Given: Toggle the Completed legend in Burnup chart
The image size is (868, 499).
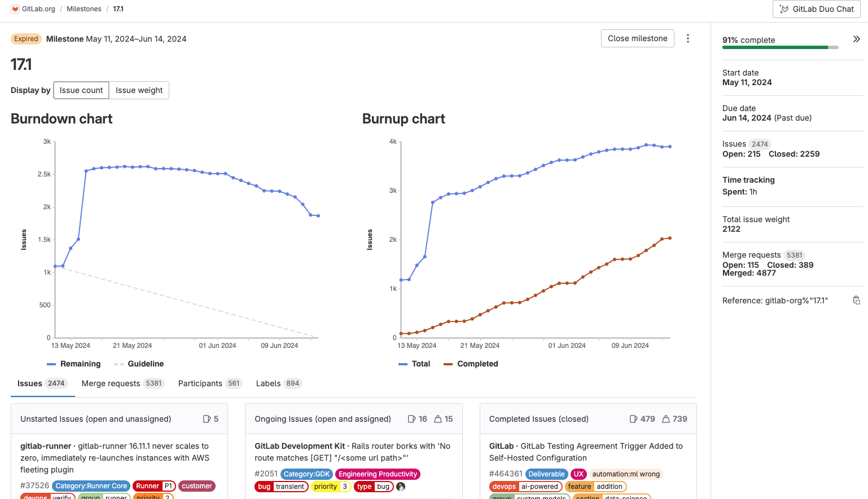Looking at the screenshot, I should point(471,364).
